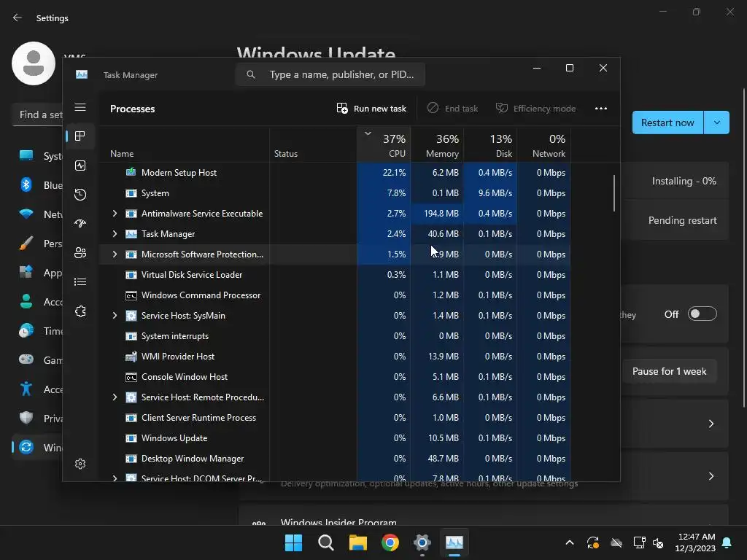The width and height of the screenshot is (747, 560).
Task: Click Modern Setup Host process icon
Action: point(131,172)
